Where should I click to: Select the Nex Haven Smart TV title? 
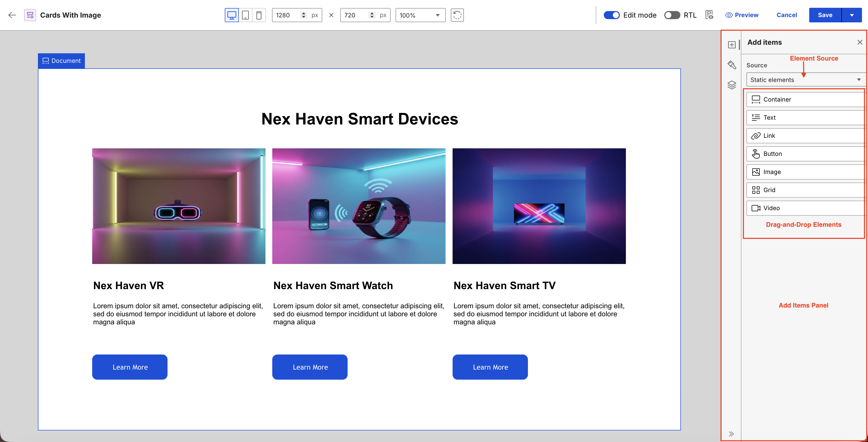504,285
